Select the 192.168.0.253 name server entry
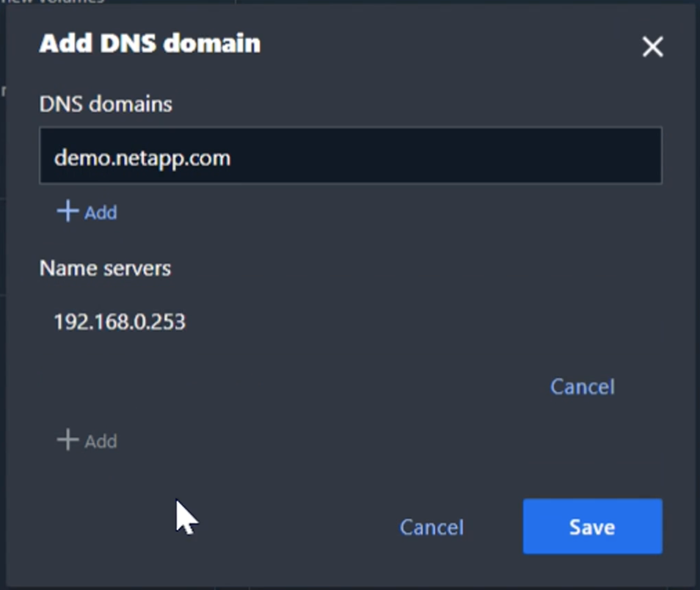The width and height of the screenshot is (700, 590). click(120, 321)
